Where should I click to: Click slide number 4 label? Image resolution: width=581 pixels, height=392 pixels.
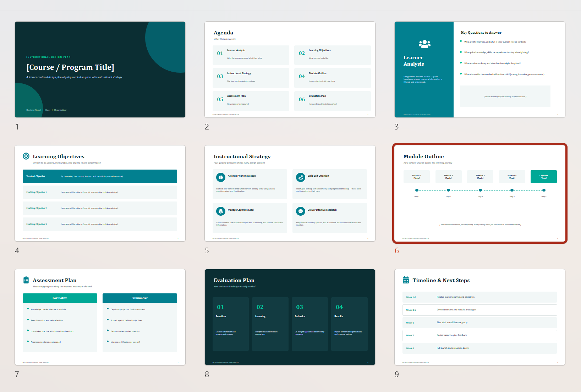point(17,250)
